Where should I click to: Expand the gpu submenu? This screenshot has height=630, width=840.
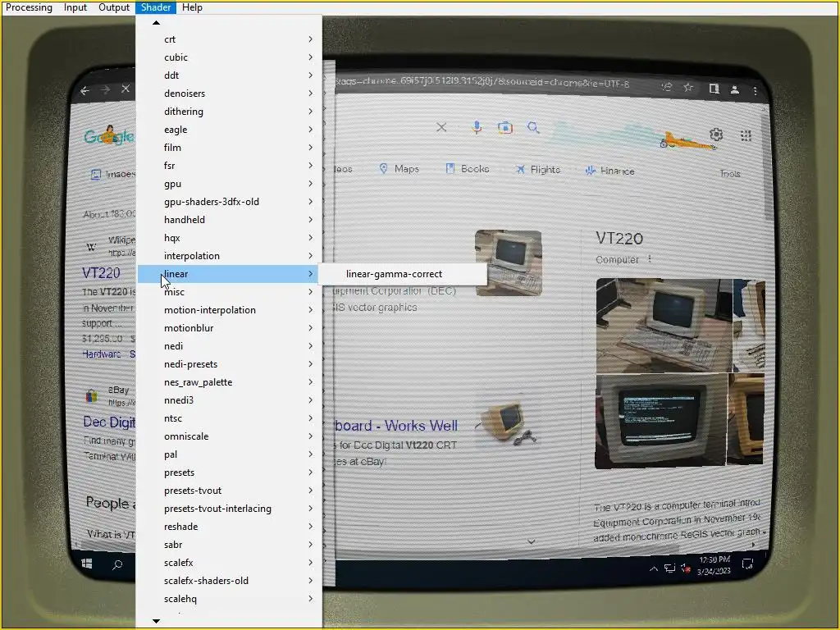230,184
